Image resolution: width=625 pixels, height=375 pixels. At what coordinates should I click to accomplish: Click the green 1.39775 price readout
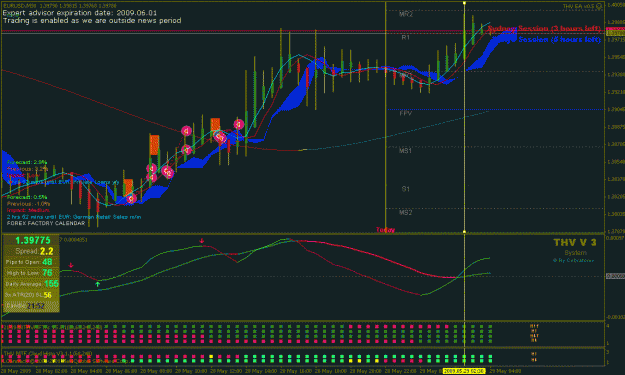pyautogui.click(x=33, y=240)
